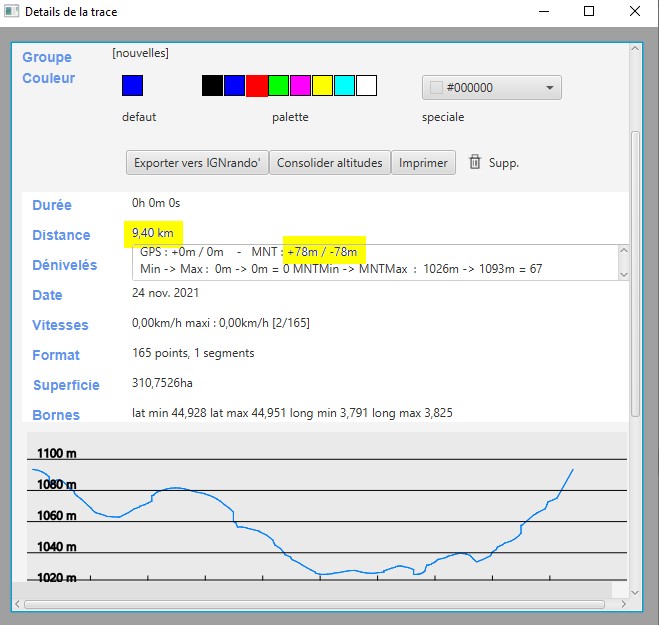Choose the green palette color

278,86
